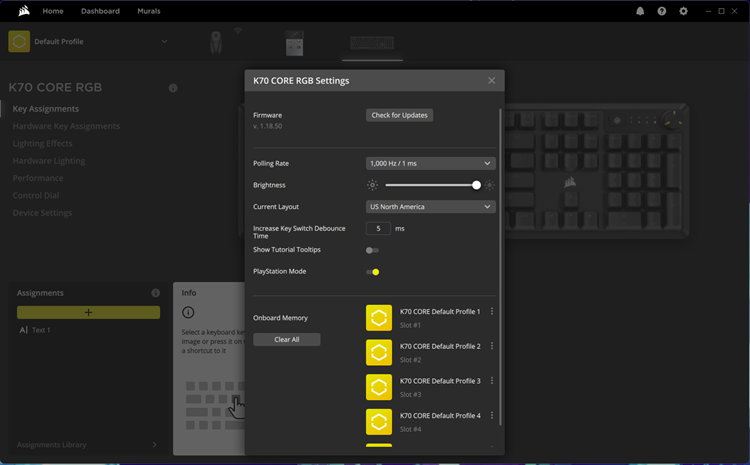Open the iCUE settings gear icon
This screenshot has height=465, width=750.
pyautogui.click(x=684, y=11)
